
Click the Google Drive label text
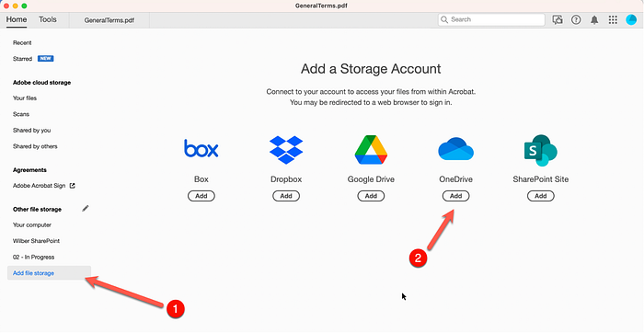click(x=371, y=179)
